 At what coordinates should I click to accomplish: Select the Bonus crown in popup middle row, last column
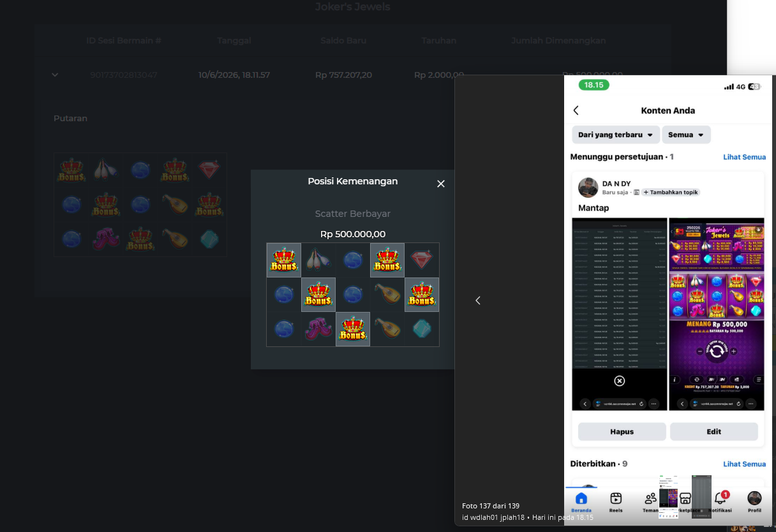(x=422, y=295)
